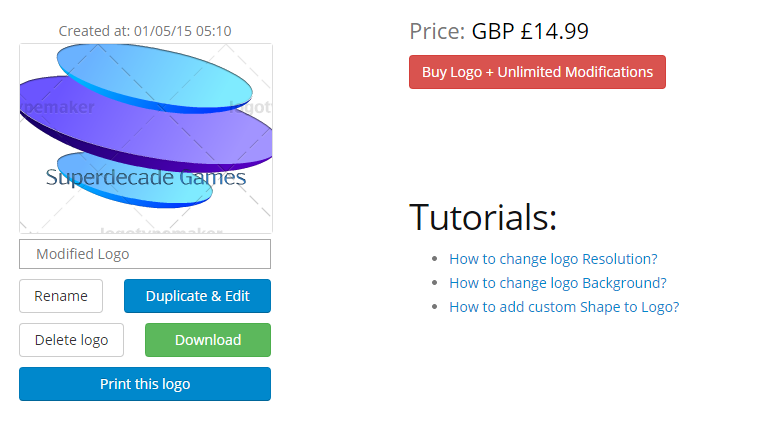Screen dimensions: 763x423
Task: Click bullet beside logo Resolution tutorial
Action: tap(435, 258)
